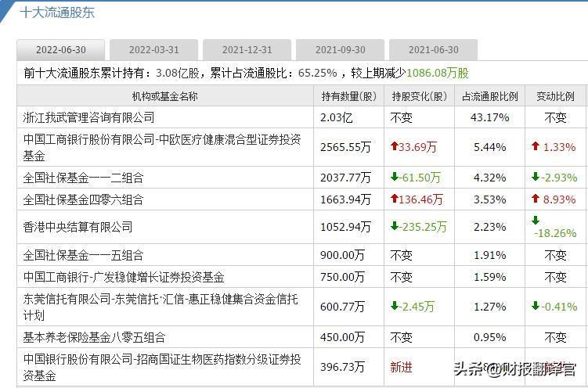Open the 2021-06-30 tab
Image resolution: width=588 pixels, height=388 pixels.
tap(433, 50)
